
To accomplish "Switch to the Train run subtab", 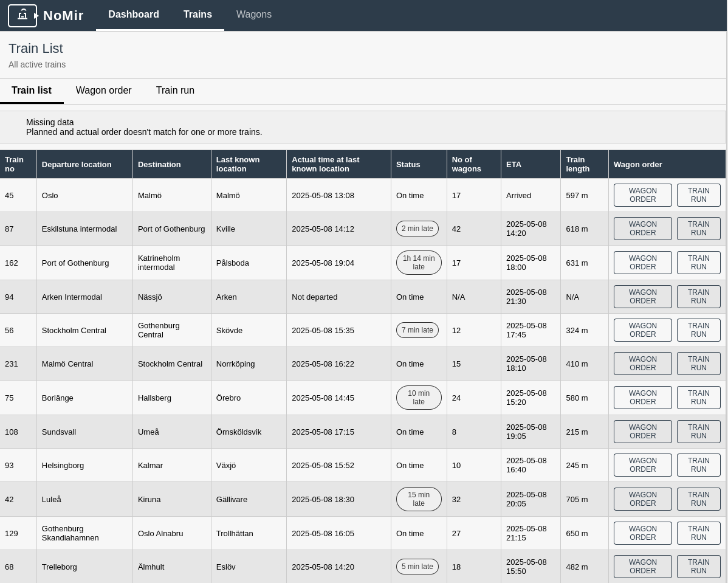I will (175, 91).
